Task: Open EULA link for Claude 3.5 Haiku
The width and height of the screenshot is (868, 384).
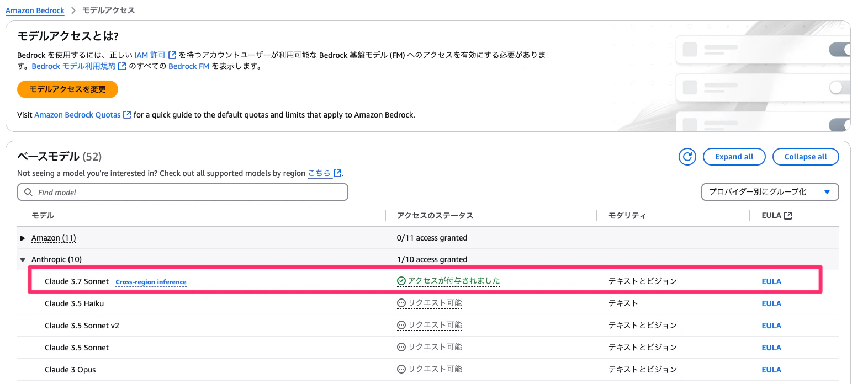Action: pyautogui.click(x=771, y=303)
